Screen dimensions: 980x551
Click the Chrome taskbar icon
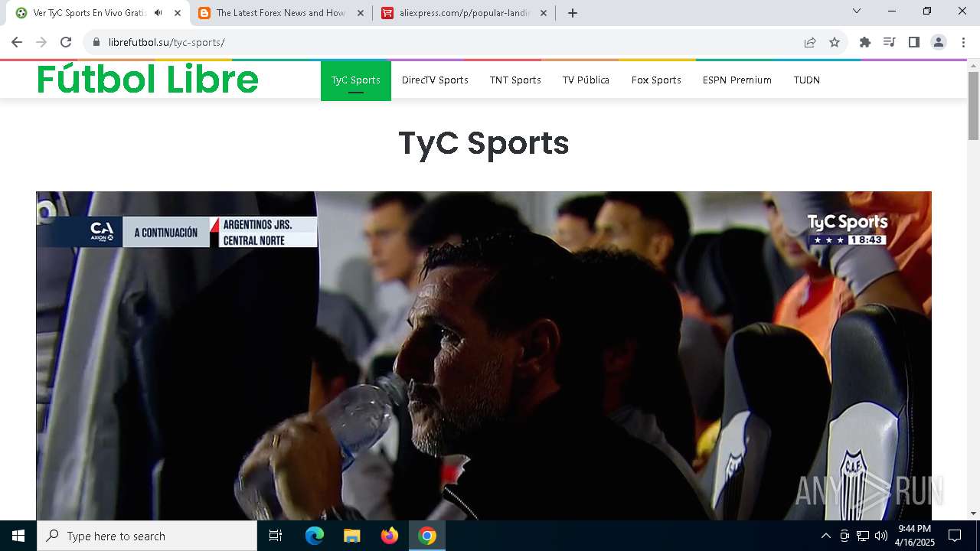click(427, 536)
